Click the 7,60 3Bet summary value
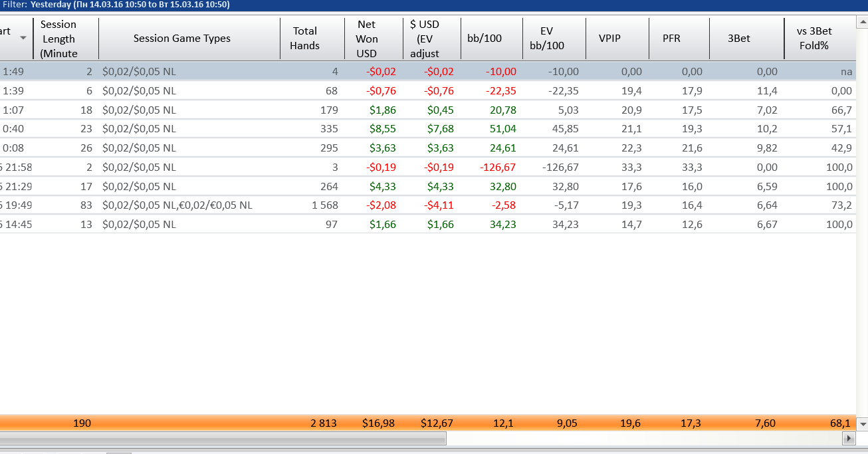868x454 pixels. click(765, 423)
